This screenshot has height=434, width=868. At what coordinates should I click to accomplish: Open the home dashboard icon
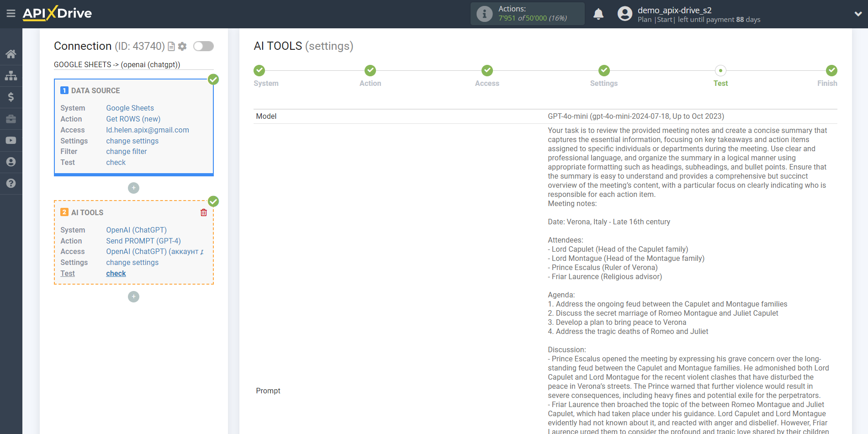[11, 54]
